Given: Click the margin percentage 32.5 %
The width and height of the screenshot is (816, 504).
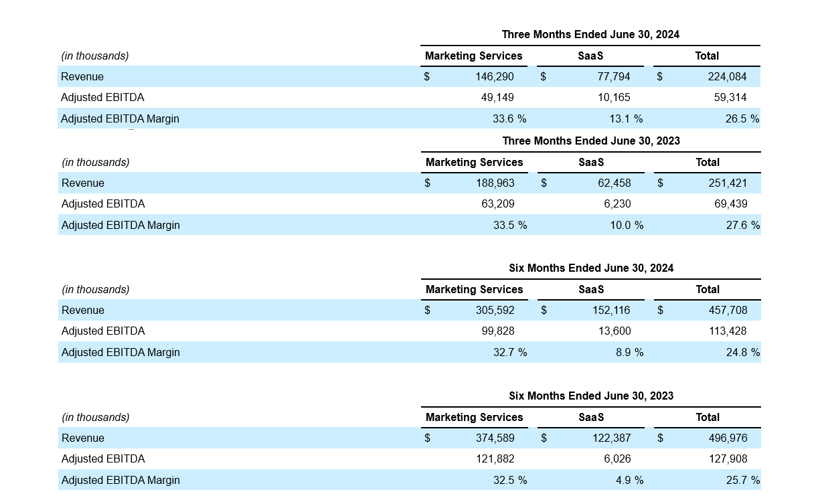Looking at the screenshot, I should 510,481.
